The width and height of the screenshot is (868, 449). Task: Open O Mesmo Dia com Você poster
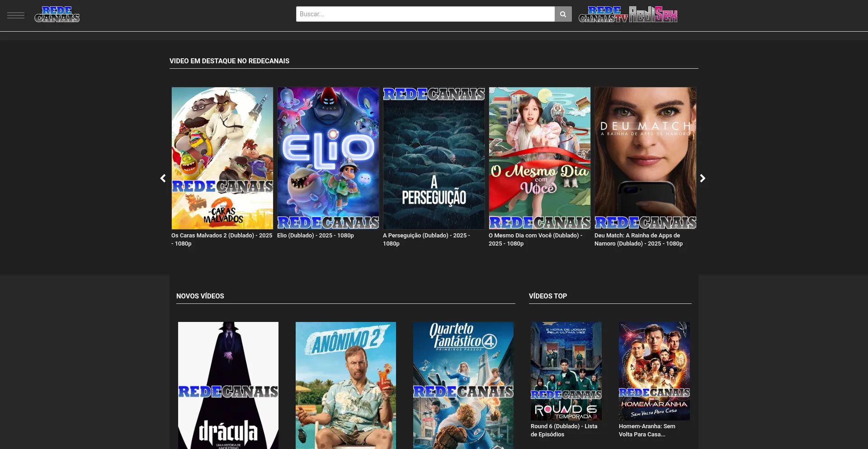[540, 158]
